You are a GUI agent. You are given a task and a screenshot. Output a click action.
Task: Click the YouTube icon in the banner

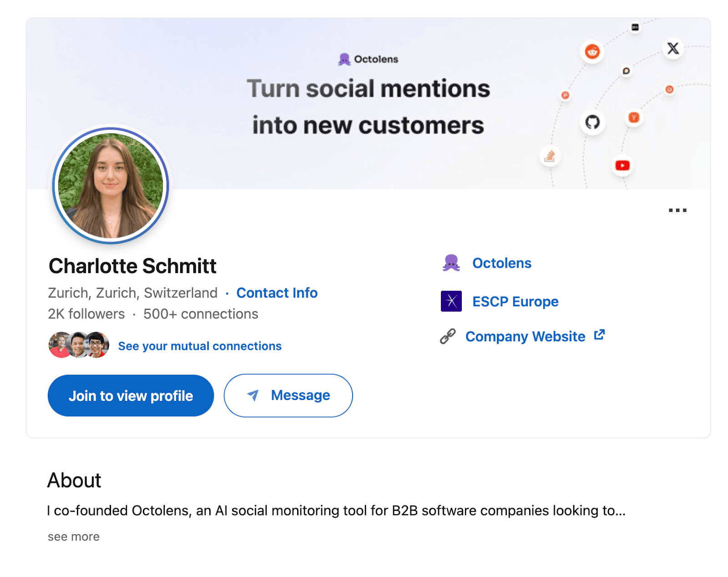pyautogui.click(x=622, y=165)
